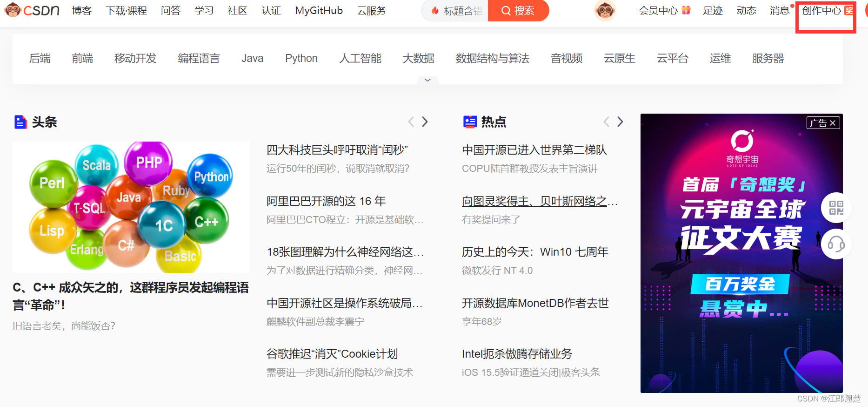This screenshot has width=868, height=407.
Task: Open 消息 notifications
Action: [x=780, y=11]
